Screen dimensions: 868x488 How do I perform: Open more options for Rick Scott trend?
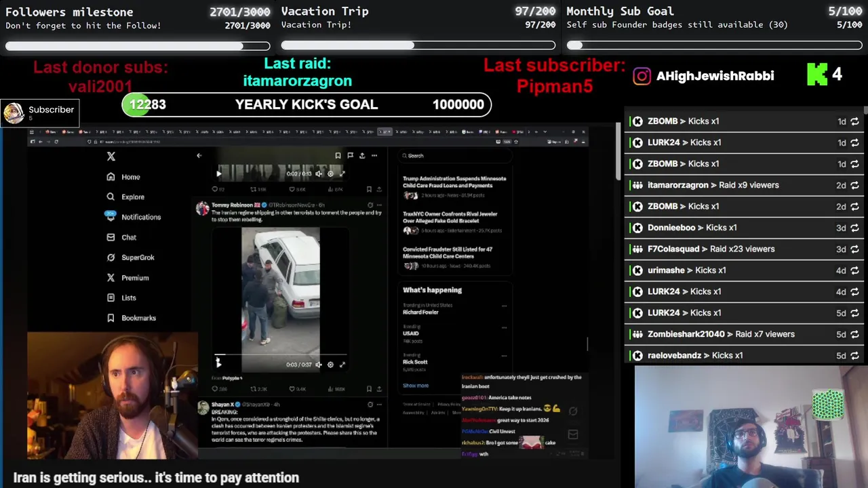504,355
